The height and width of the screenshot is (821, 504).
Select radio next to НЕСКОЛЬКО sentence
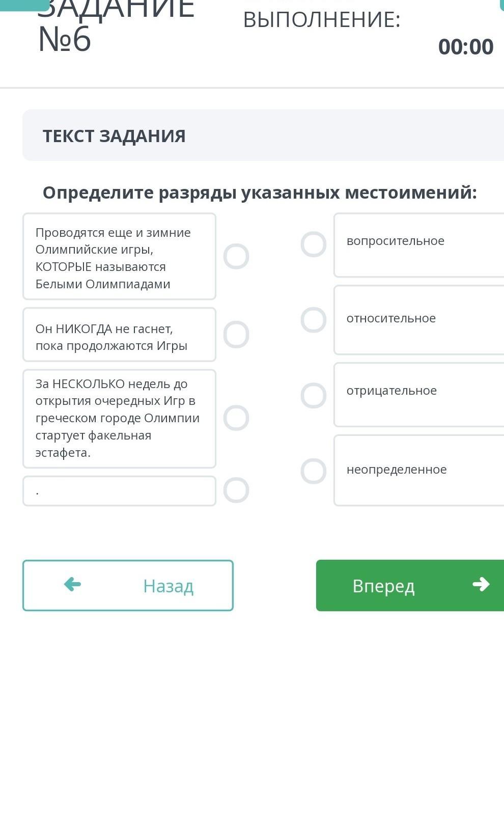(236, 418)
